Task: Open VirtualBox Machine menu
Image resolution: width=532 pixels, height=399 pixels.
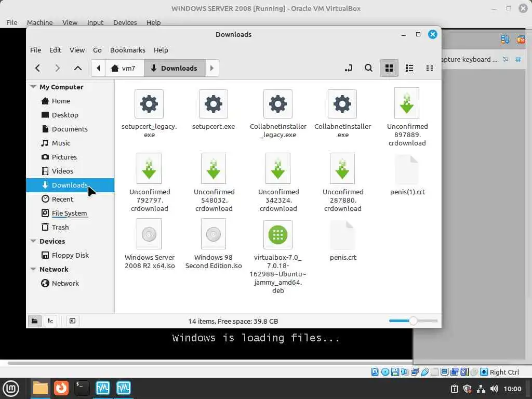Action: pyautogui.click(x=39, y=22)
